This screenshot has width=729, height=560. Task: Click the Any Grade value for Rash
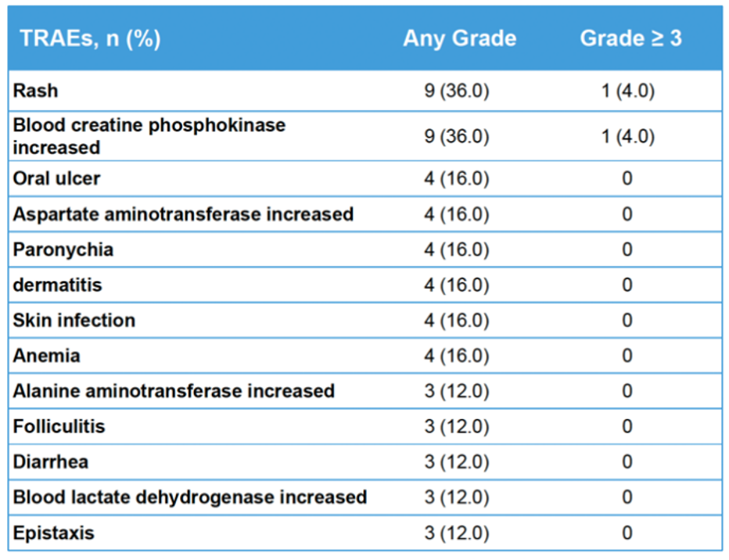click(x=457, y=91)
